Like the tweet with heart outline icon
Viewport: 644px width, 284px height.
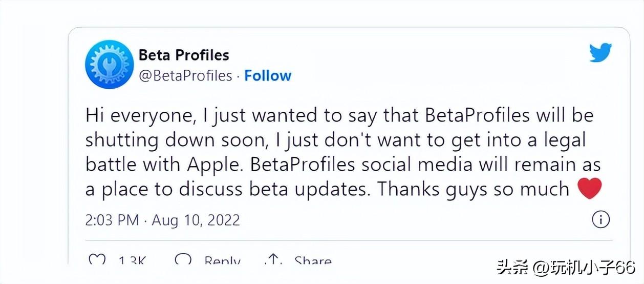coord(97,260)
